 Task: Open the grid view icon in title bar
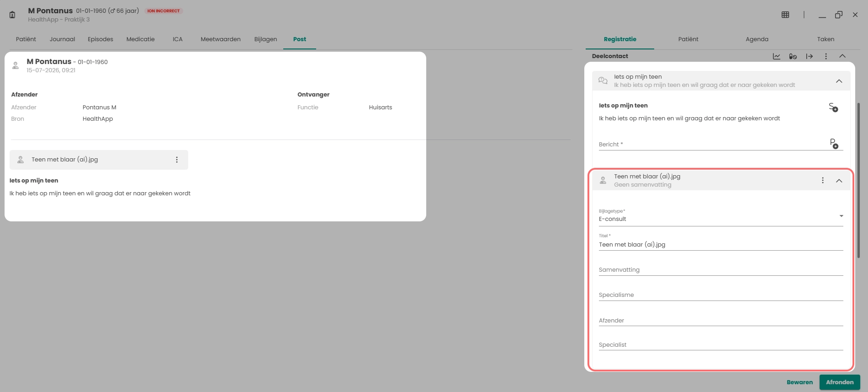tap(785, 15)
